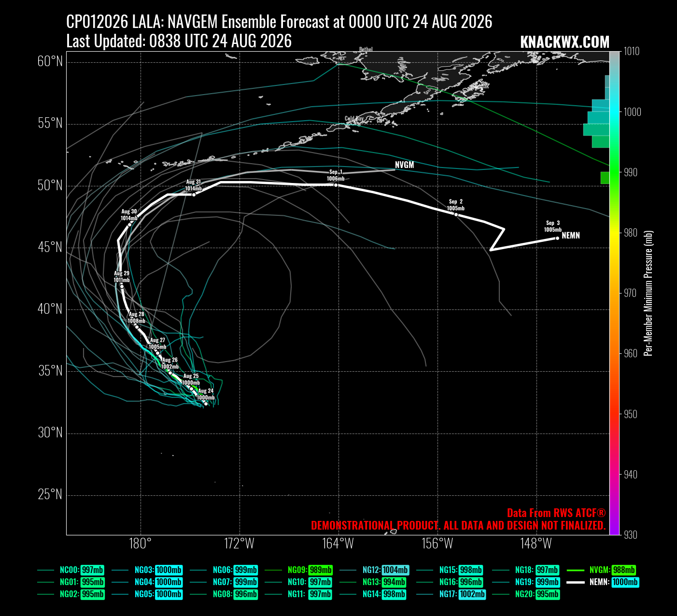
Task: Select the Aug 29 1011mb track label
Action: coord(122,277)
